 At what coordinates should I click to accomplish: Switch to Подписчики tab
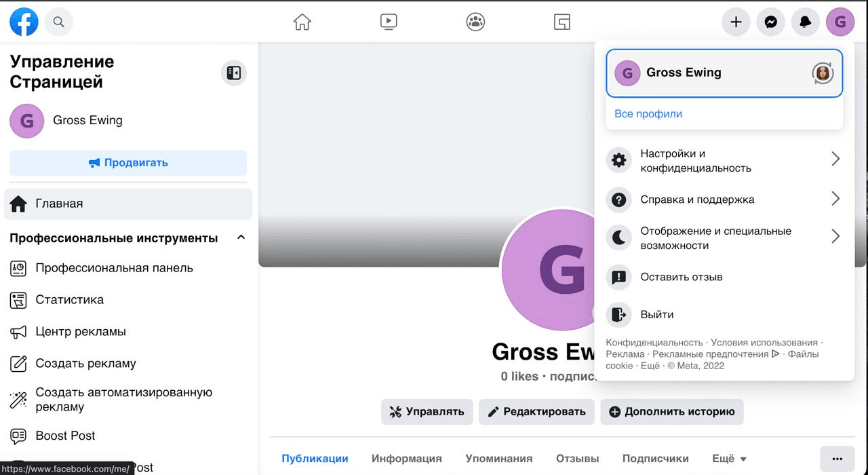656,459
